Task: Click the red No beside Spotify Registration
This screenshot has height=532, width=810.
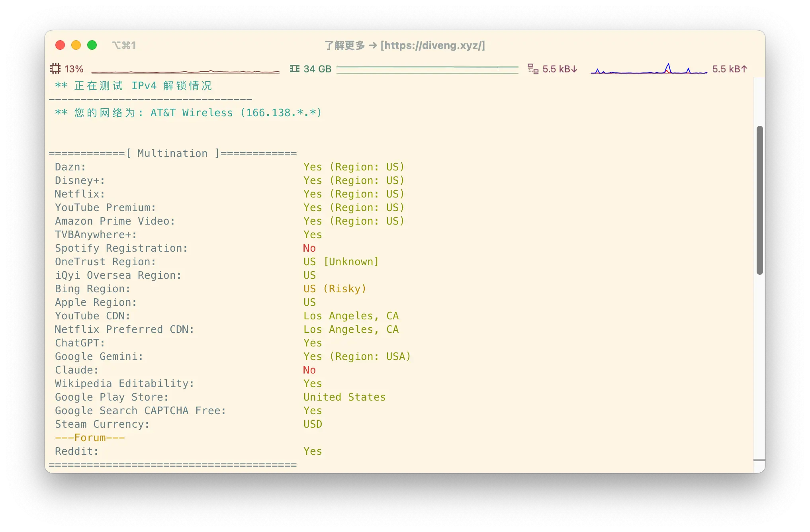Action: click(309, 248)
